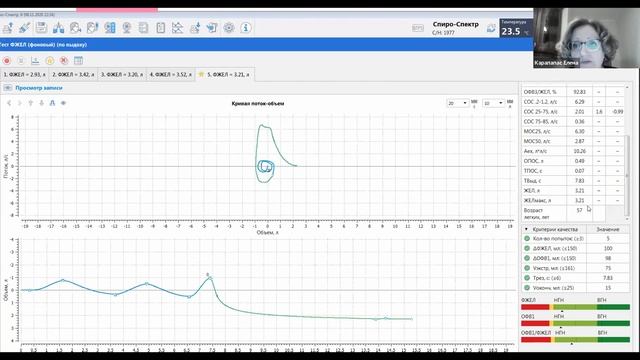Screen dimensions: 640x360
Task: Select the МОС50, л/с row label
Action: click(x=537, y=141)
